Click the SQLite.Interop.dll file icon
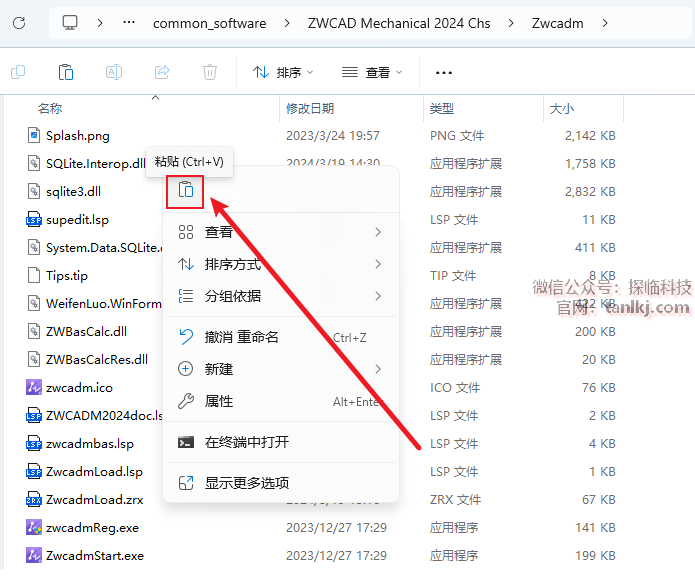 [34, 163]
